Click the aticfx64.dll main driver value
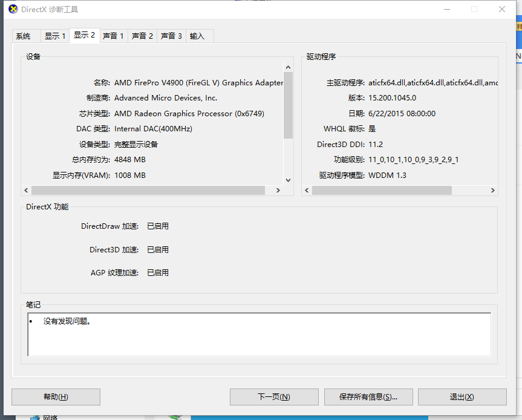 432,82
